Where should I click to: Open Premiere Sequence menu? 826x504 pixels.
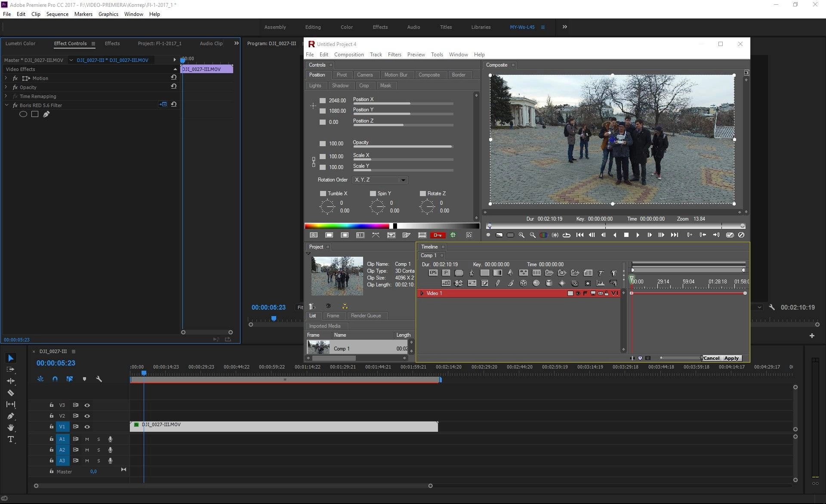(57, 14)
